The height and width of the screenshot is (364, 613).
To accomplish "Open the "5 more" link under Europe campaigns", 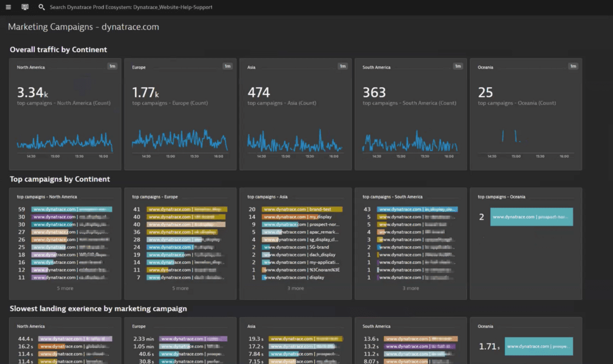I will pos(180,287).
